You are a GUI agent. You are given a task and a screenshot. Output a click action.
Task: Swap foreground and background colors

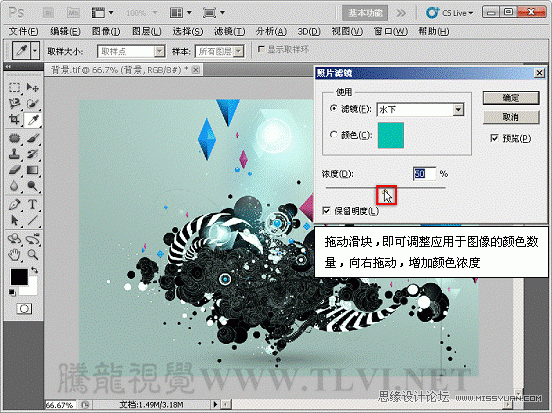34,270
